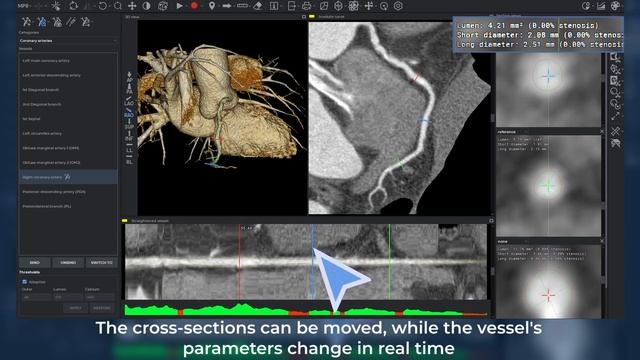Click the RESTORE button under thresholds

coord(102,308)
